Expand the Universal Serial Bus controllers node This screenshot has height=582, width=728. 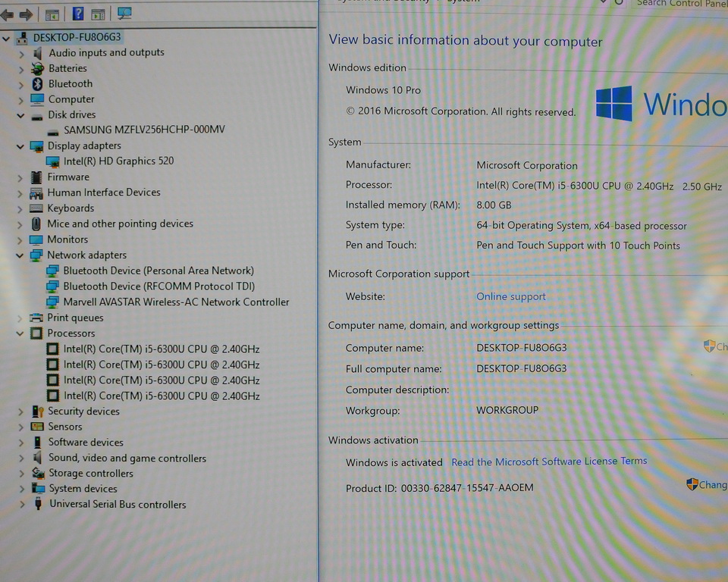[22, 505]
